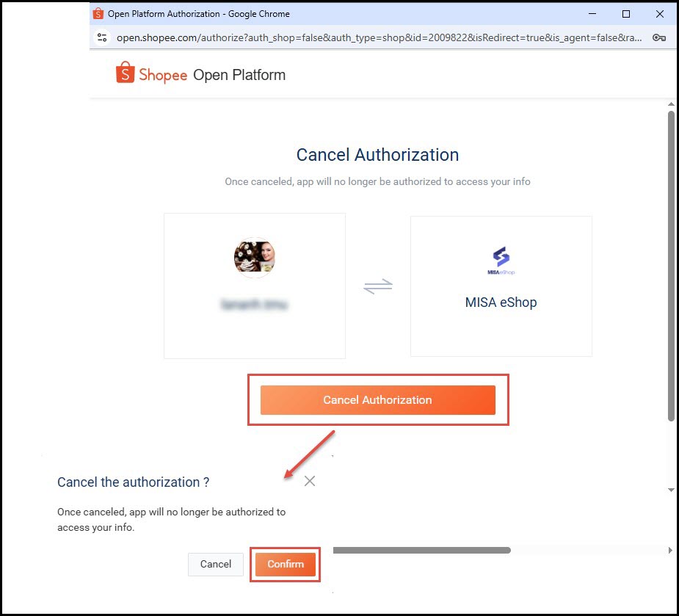Click the Cancel button in the dialog

216,564
